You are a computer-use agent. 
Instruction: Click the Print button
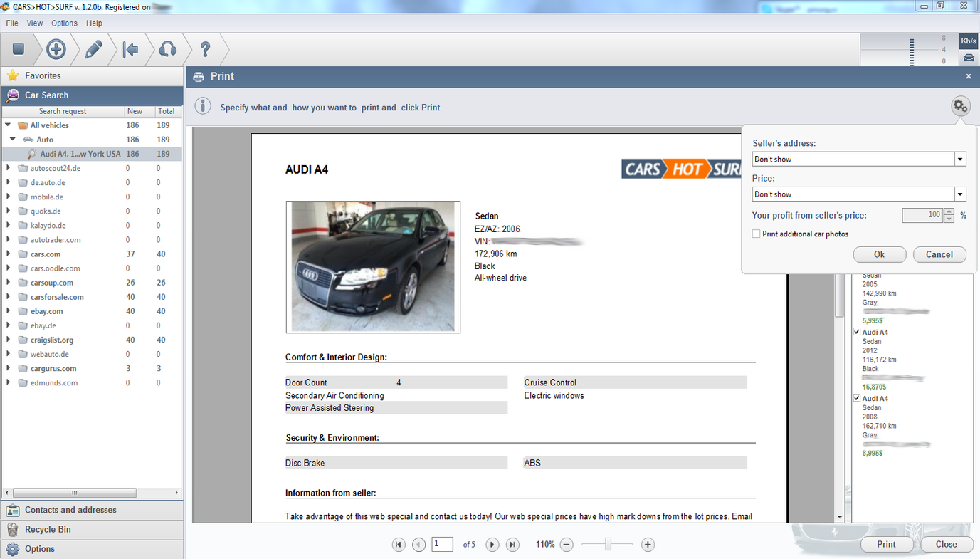coord(887,544)
